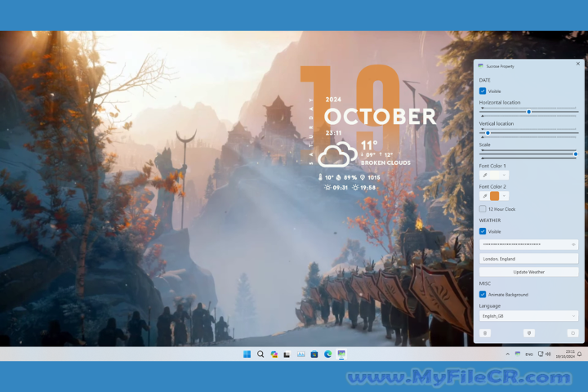Pick color with Font Color 2 eyedropper

pos(485,196)
